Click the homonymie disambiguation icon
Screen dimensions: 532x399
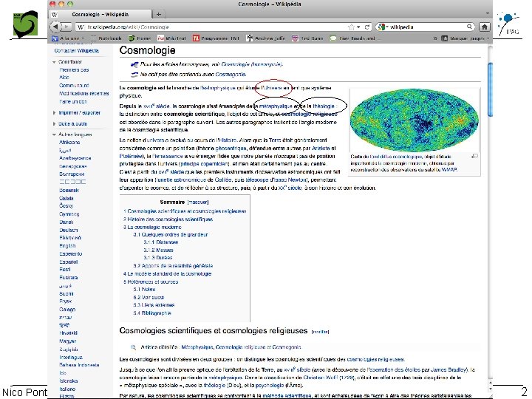pyautogui.click(x=134, y=64)
